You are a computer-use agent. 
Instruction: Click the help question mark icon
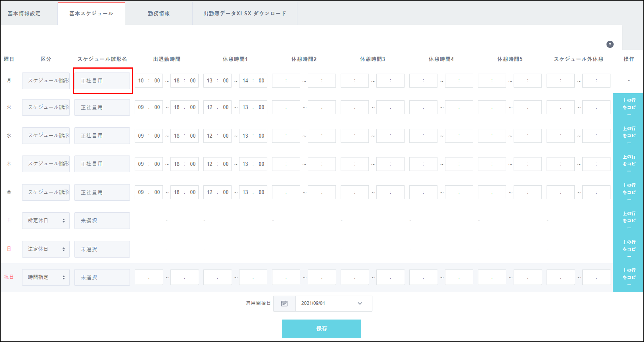point(610,44)
